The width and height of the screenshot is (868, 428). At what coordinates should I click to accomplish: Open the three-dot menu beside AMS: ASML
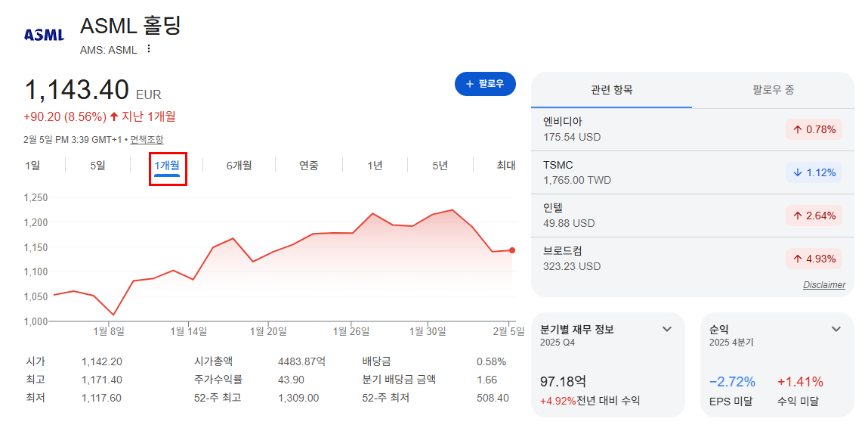(148, 49)
